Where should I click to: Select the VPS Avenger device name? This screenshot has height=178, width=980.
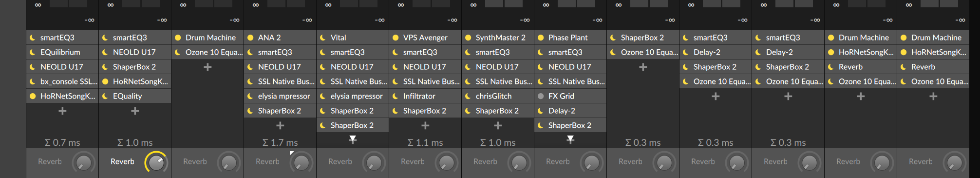[425, 38]
